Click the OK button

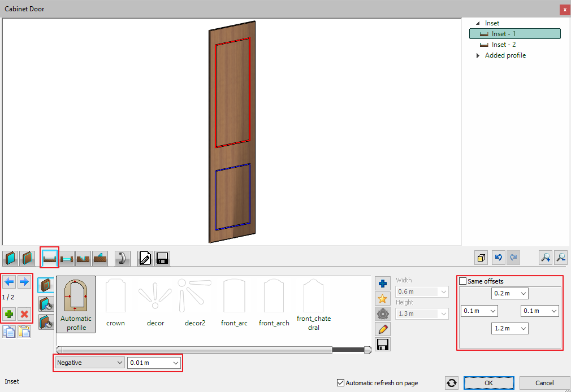click(x=488, y=382)
